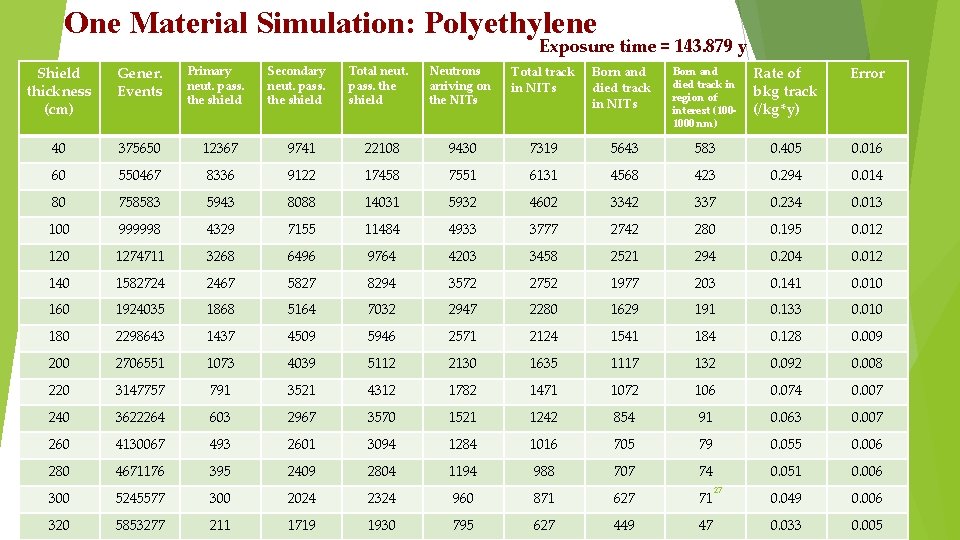Select the rate value 0.405
This screenshot has height=540, width=960.
tap(786, 148)
